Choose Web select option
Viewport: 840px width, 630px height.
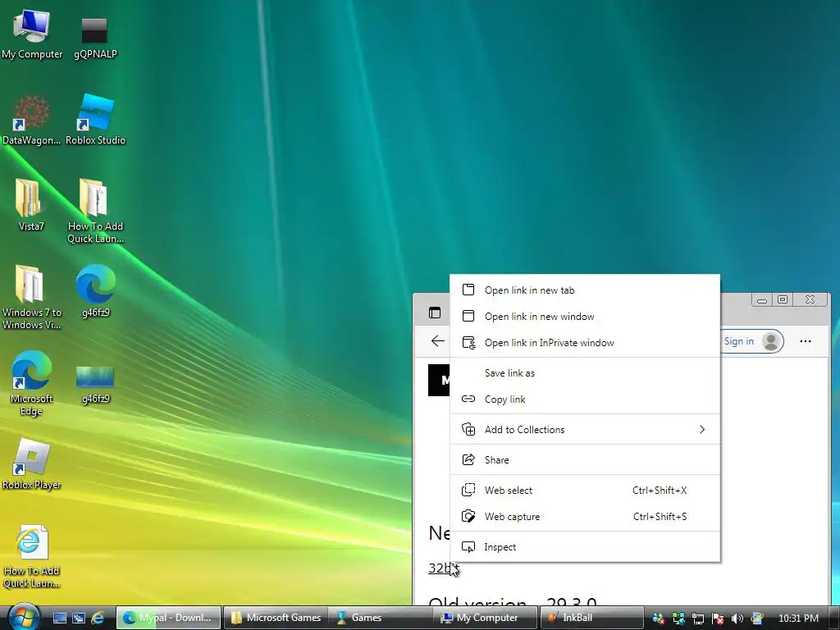click(x=585, y=491)
